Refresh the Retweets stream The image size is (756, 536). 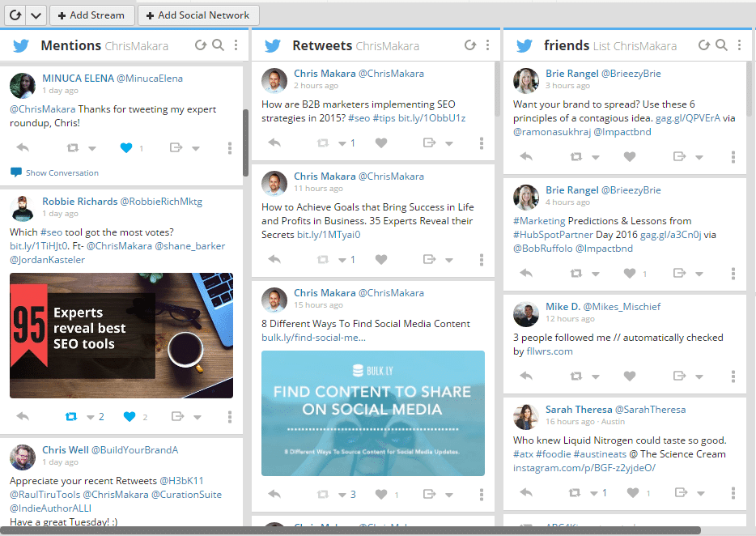pos(470,45)
